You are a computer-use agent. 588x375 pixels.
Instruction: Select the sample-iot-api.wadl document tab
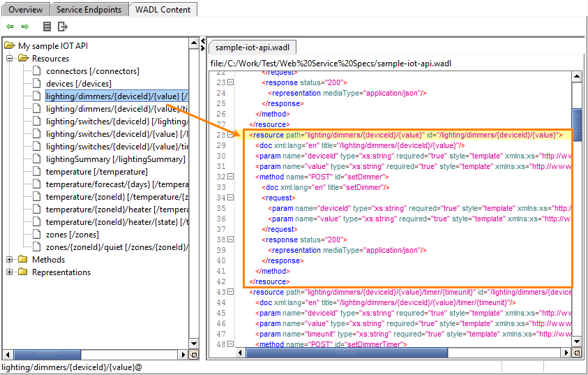click(252, 47)
